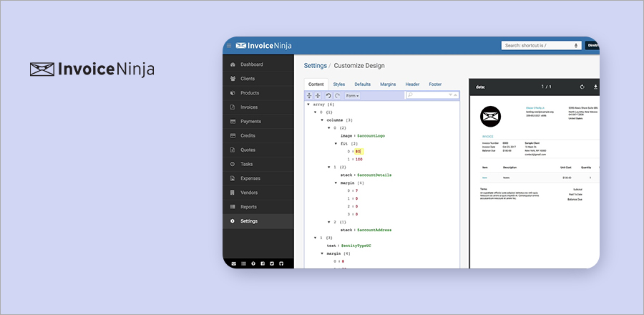Click the redo arrow in editor toolbar
The height and width of the screenshot is (315, 644).
(337, 96)
